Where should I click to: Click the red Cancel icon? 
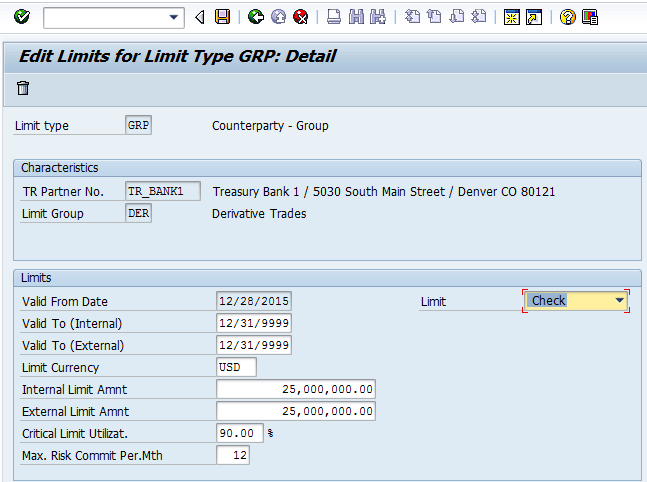click(x=300, y=17)
